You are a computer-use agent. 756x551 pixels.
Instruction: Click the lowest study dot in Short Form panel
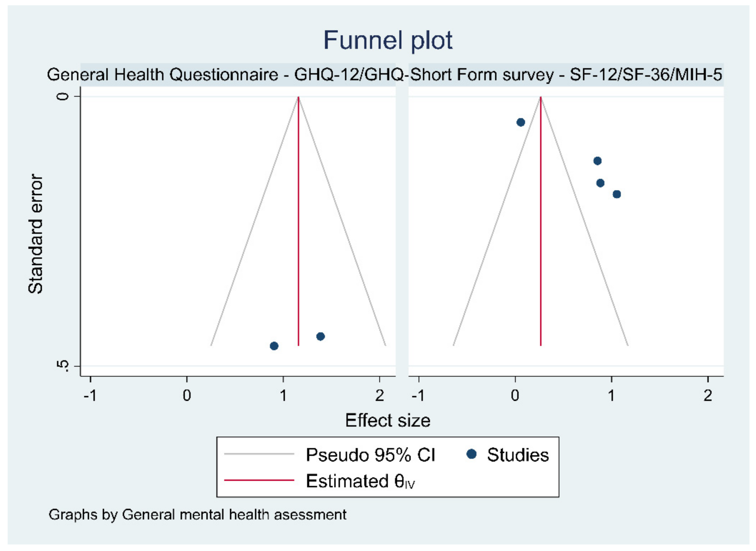[617, 194]
